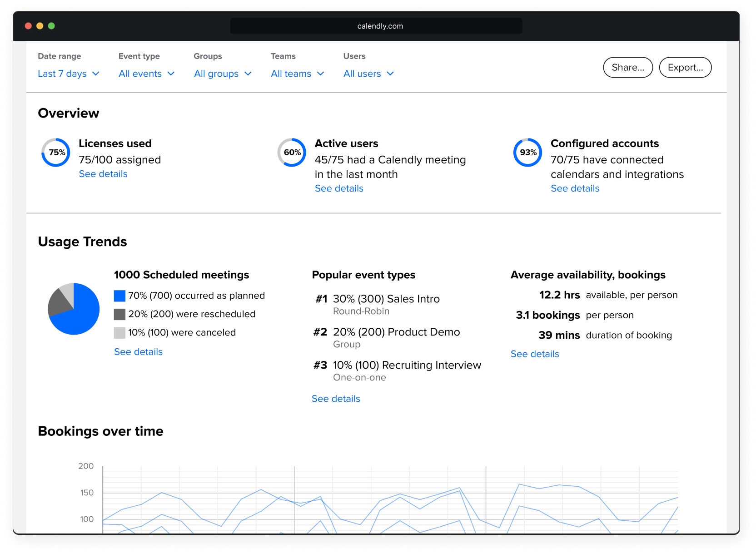
Task: Open See details under Active users
Action: point(339,188)
